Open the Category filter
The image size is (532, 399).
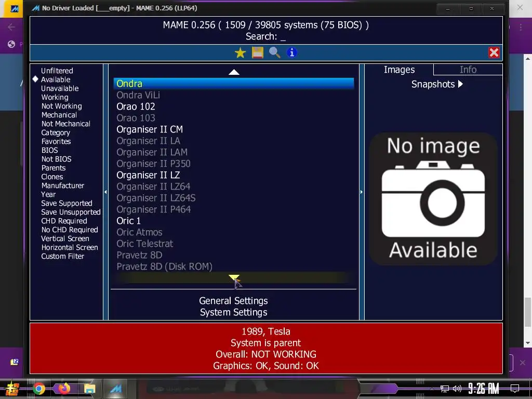[56, 132]
